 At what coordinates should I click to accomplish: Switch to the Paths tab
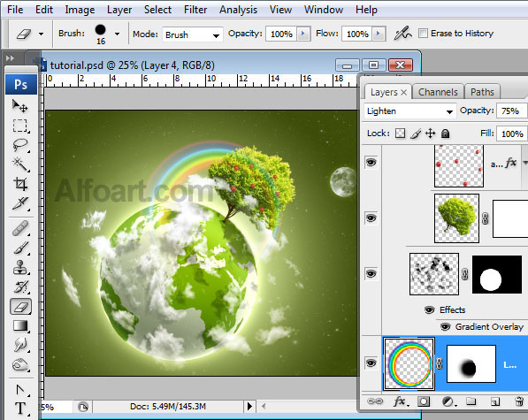click(482, 92)
